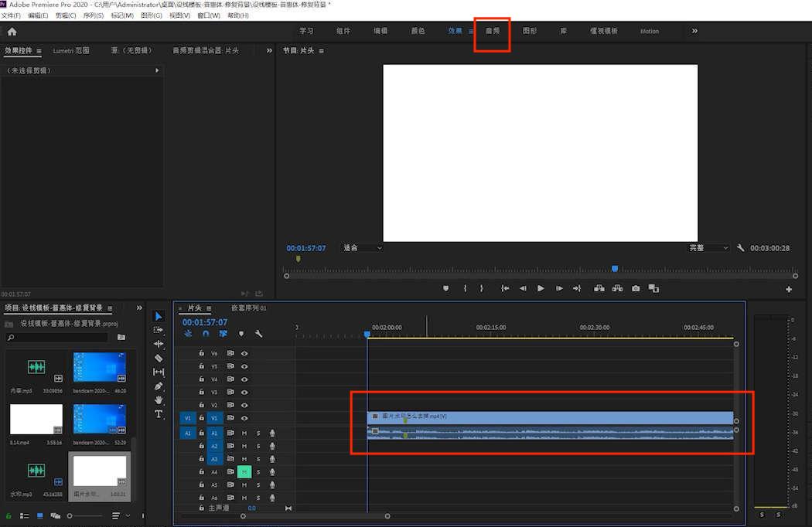Open timeline display settings wrench
The image size is (812, 527).
(x=259, y=334)
